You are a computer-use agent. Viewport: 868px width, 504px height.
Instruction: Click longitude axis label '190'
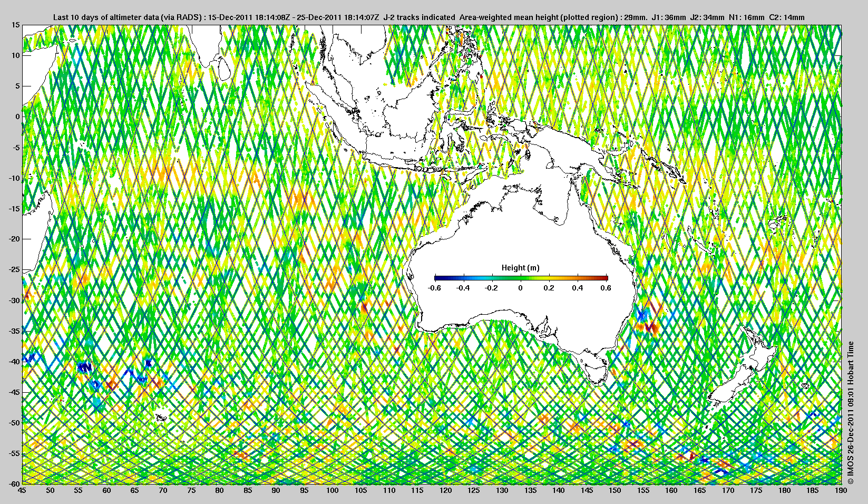(x=841, y=490)
